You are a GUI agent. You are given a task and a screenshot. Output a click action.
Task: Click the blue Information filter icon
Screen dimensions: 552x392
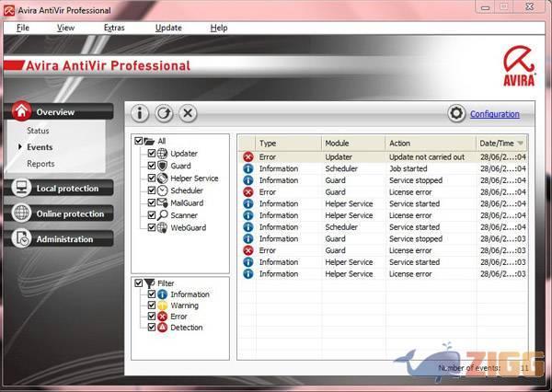click(x=162, y=294)
